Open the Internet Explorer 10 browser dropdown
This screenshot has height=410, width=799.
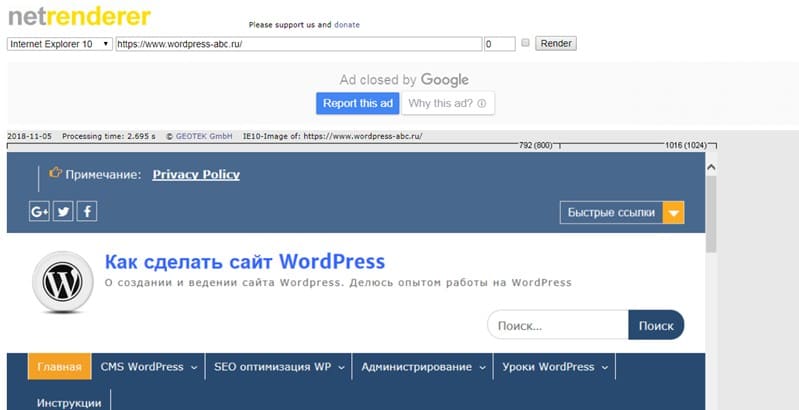click(x=60, y=44)
